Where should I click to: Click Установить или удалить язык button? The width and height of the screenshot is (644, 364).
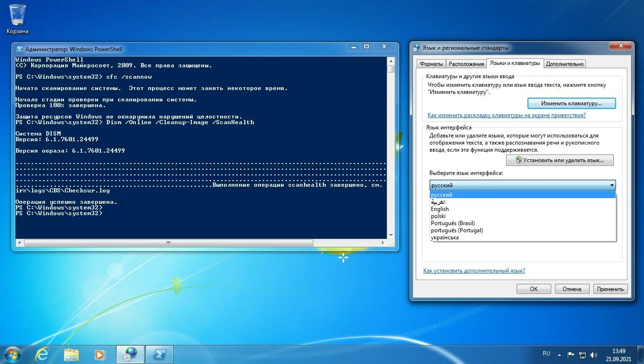coord(560,160)
